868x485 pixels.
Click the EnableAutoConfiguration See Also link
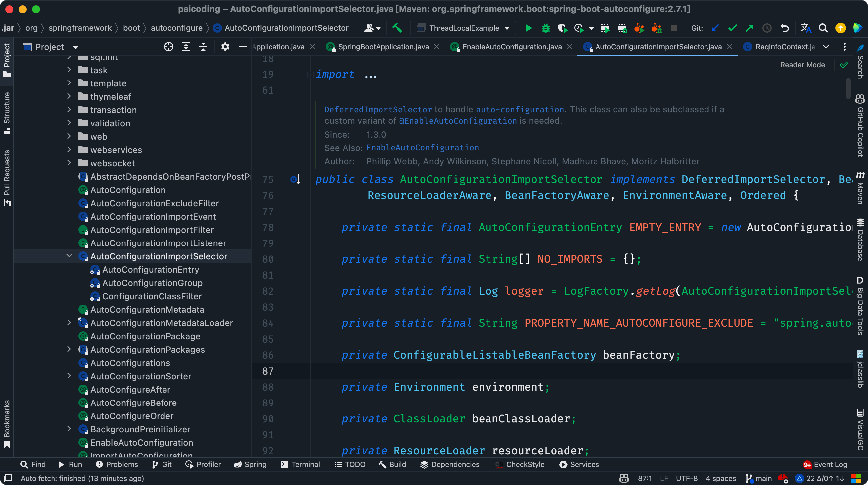(x=422, y=148)
